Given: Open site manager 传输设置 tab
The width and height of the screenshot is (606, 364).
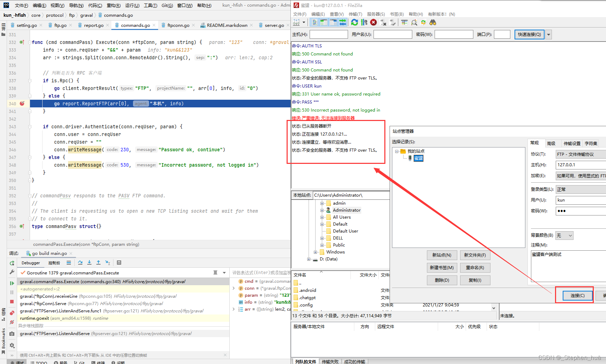Looking at the screenshot, I should click(x=572, y=143).
